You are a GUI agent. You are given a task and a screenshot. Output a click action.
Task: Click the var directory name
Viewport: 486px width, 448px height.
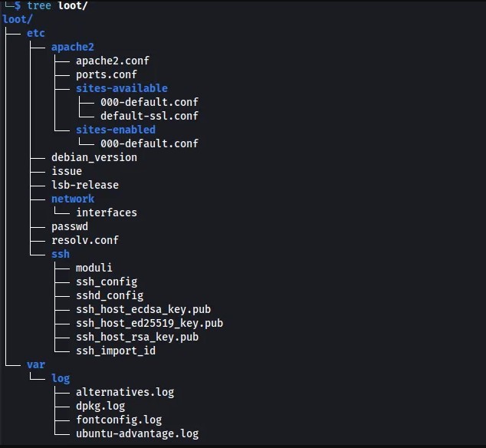(x=36, y=365)
